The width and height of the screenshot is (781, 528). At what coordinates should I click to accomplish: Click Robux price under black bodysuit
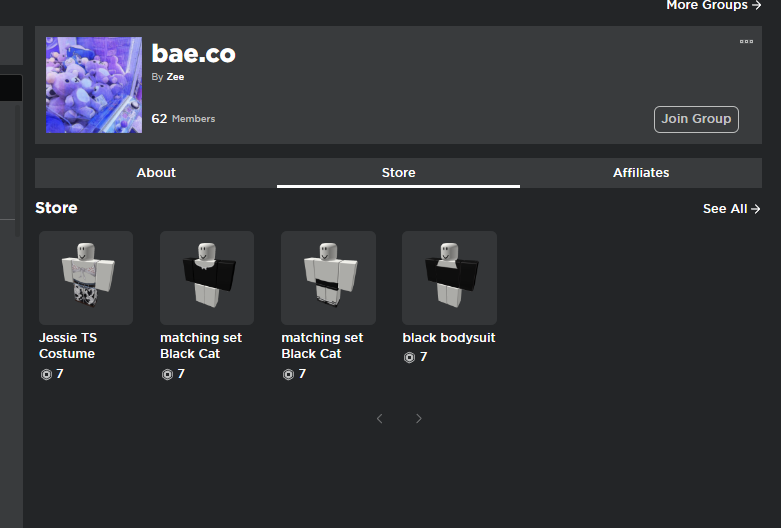pos(415,357)
